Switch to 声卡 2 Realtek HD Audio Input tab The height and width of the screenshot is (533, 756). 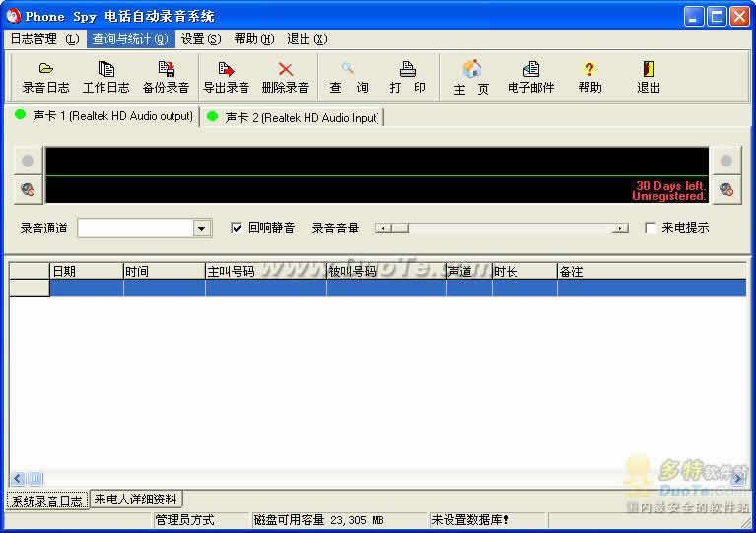(294, 117)
